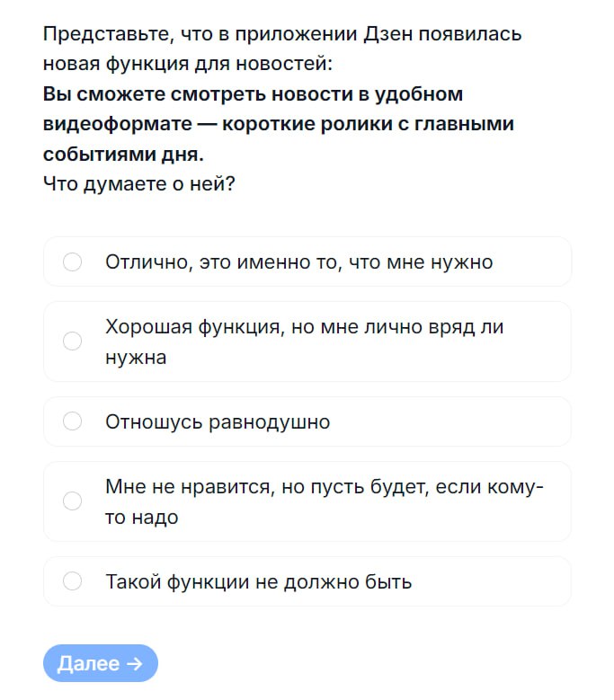Screen dimensions: 614x700
Task: Click the "то надо" line in the fourth option
Action: 142,518
